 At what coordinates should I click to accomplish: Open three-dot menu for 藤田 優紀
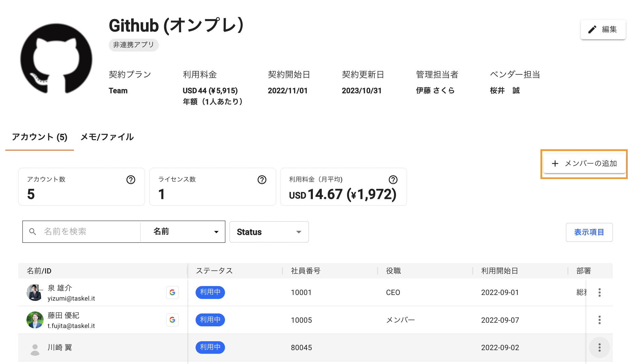tap(599, 320)
